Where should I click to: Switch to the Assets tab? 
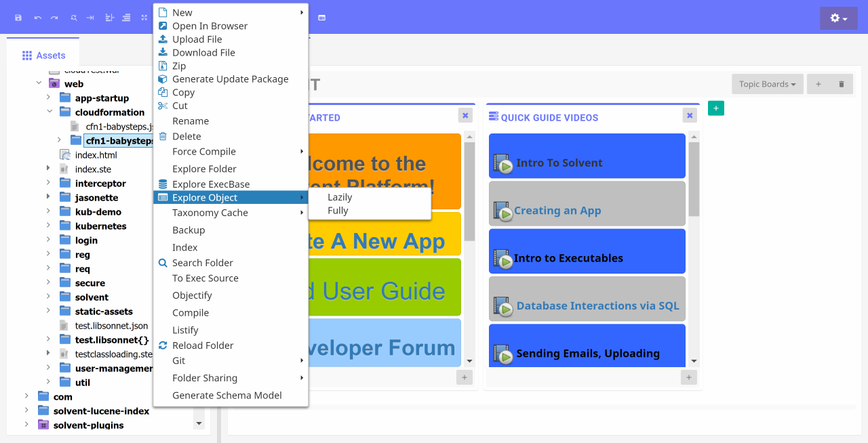[x=43, y=55]
